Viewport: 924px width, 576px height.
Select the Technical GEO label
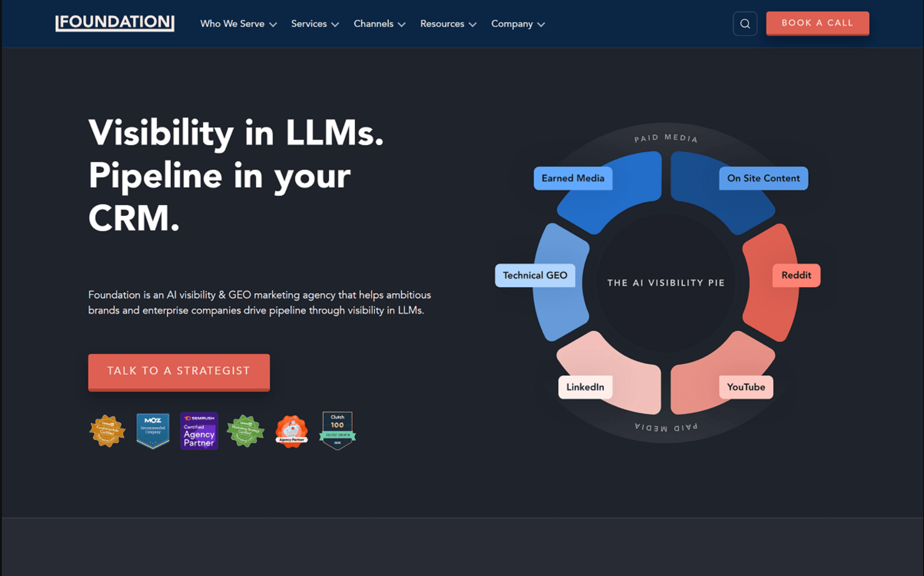(535, 275)
